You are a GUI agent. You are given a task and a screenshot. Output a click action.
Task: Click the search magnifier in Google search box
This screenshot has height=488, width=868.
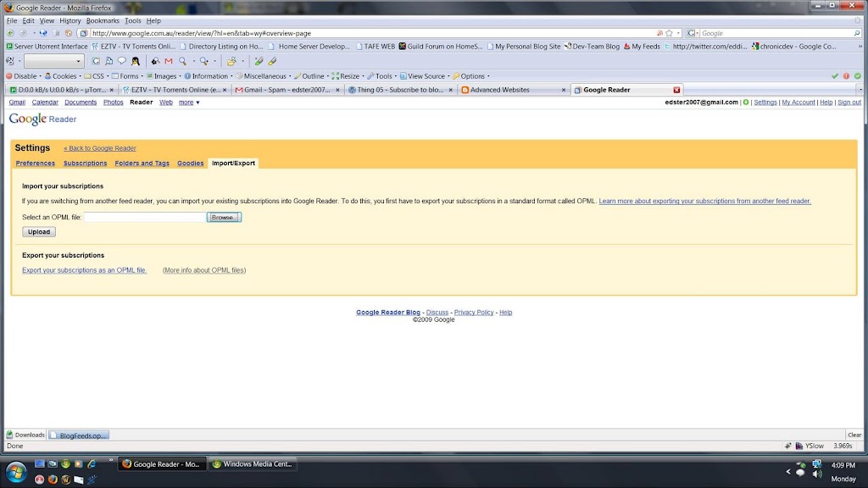point(857,33)
